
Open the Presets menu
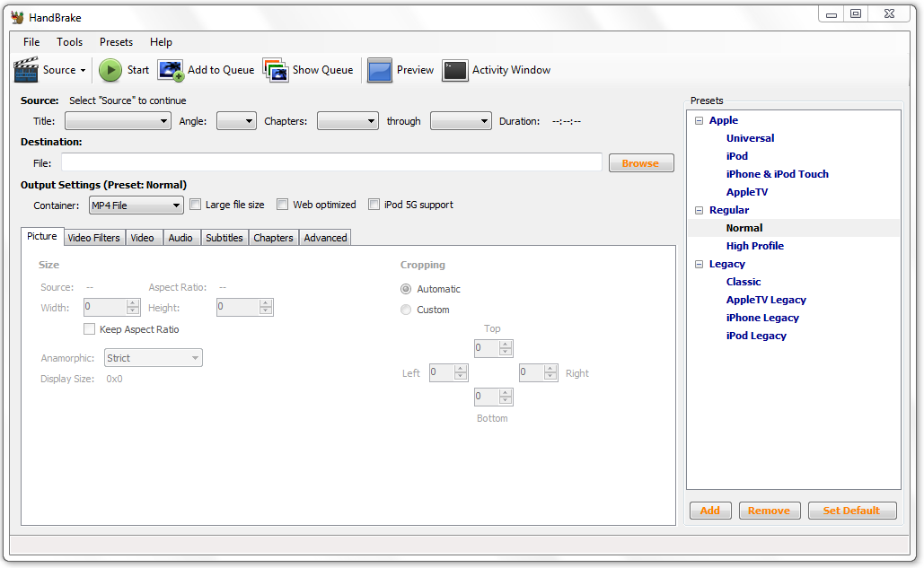(116, 42)
